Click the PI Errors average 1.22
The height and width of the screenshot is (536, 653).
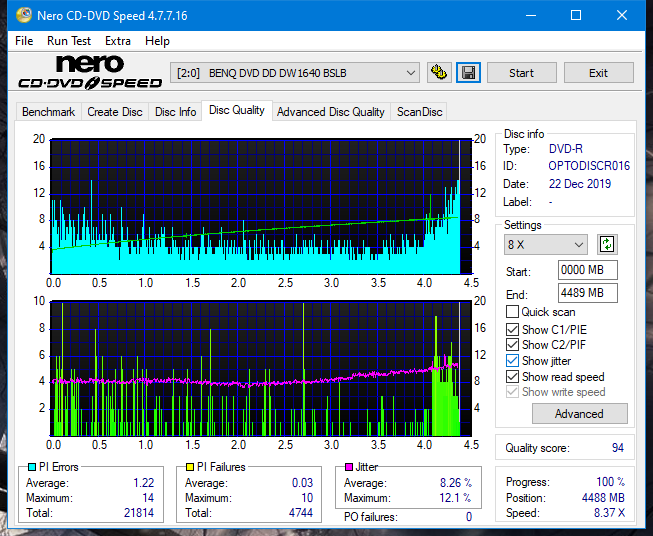[x=144, y=483]
